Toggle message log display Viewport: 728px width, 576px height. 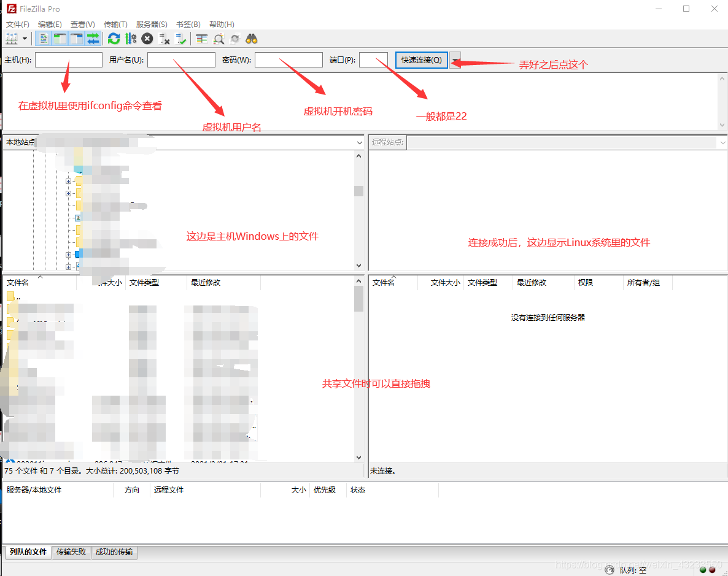[x=43, y=39]
